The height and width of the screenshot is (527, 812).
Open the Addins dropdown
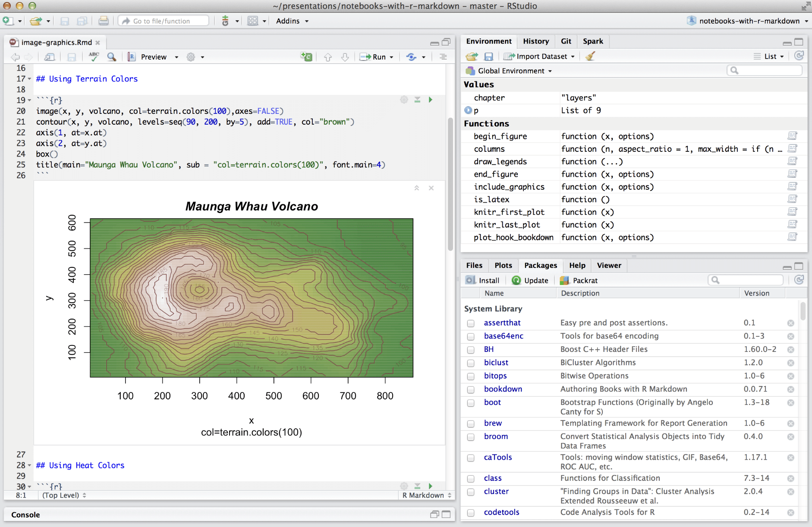(292, 21)
